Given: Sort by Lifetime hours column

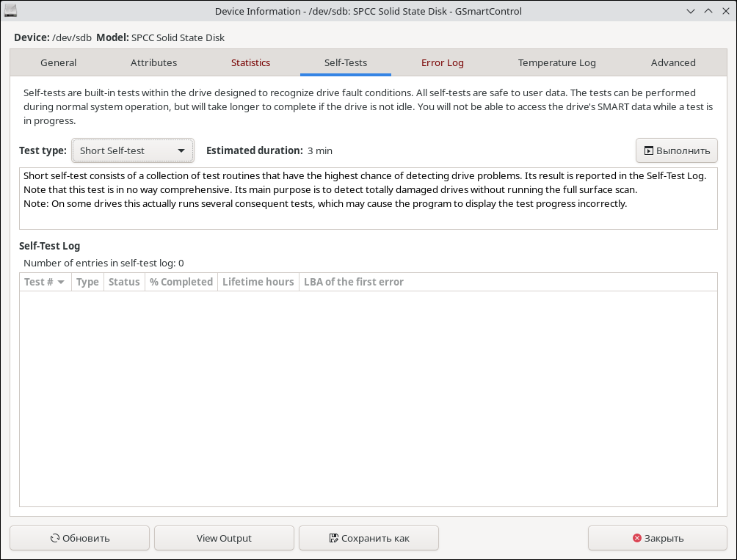Looking at the screenshot, I should [x=258, y=282].
